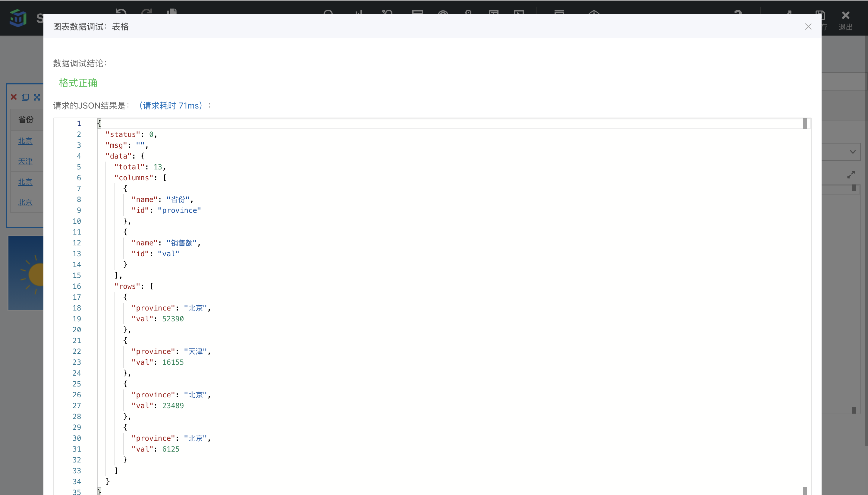Click line number 34 in the editor gutter

(77, 481)
